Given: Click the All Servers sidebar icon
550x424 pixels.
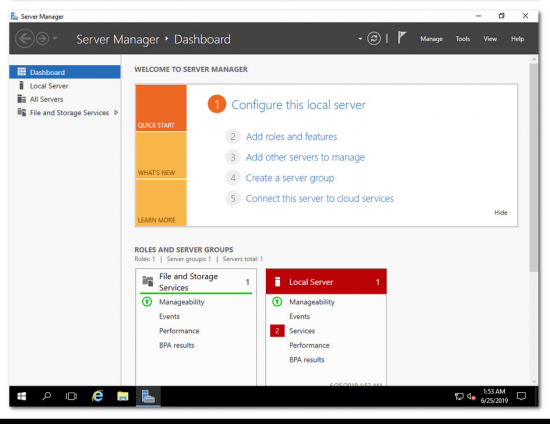Looking at the screenshot, I should coord(22,99).
